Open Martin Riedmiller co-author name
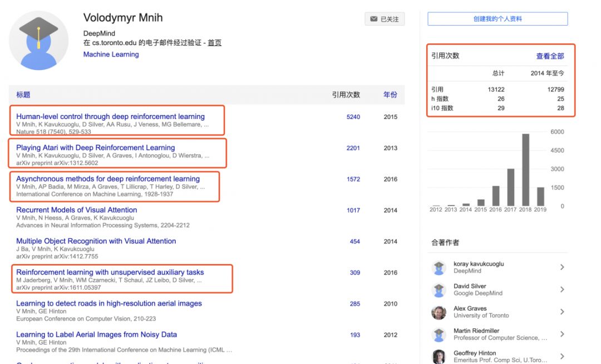 [476, 331]
